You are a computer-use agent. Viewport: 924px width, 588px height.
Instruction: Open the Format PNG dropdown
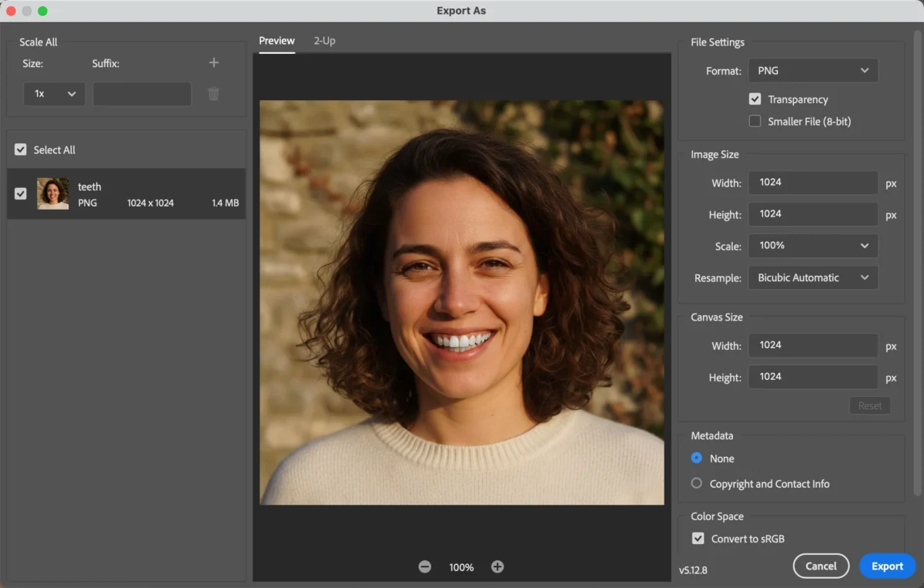(812, 71)
